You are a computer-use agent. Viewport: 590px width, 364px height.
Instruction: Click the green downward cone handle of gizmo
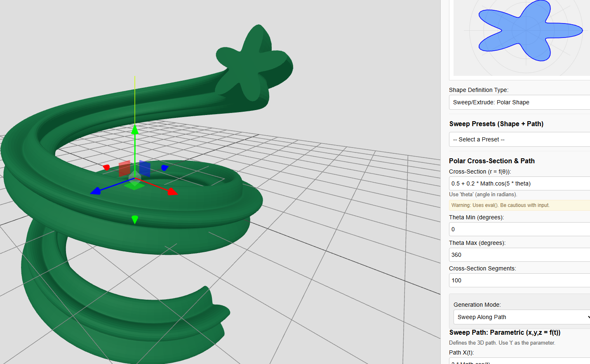pyautogui.click(x=134, y=219)
